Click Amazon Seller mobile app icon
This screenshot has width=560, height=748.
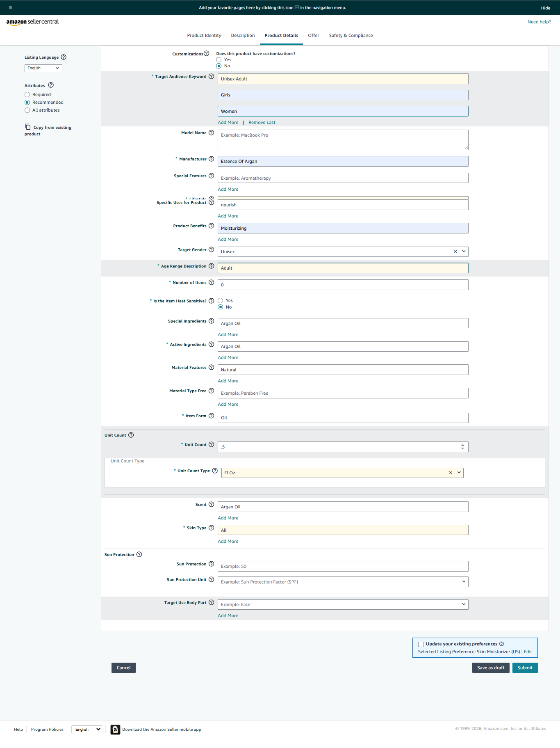pyautogui.click(x=115, y=729)
